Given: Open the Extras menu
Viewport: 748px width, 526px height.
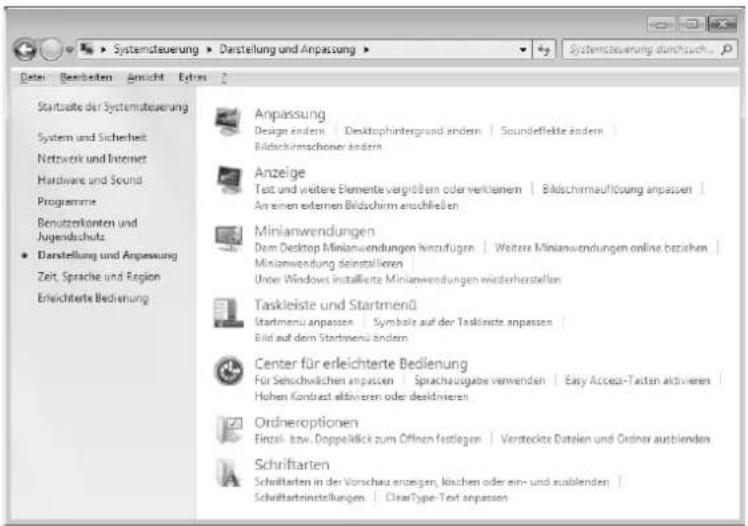Looking at the screenshot, I should click(193, 77).
